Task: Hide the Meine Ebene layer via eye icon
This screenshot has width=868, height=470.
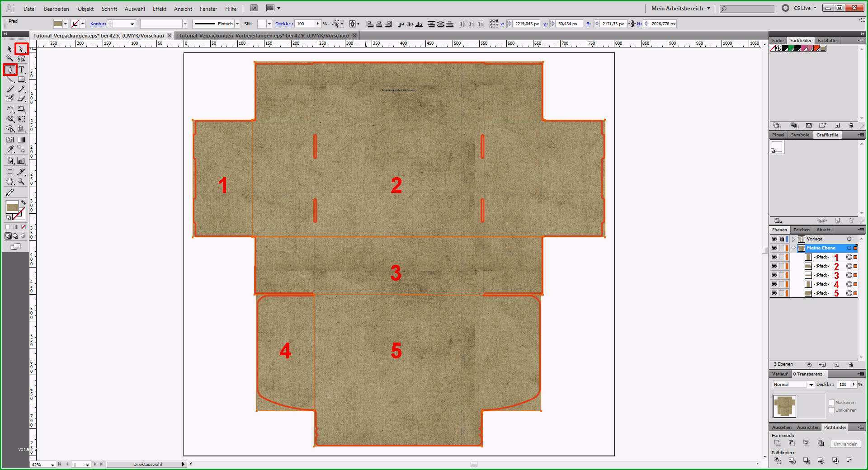Action: pos(774,248)
